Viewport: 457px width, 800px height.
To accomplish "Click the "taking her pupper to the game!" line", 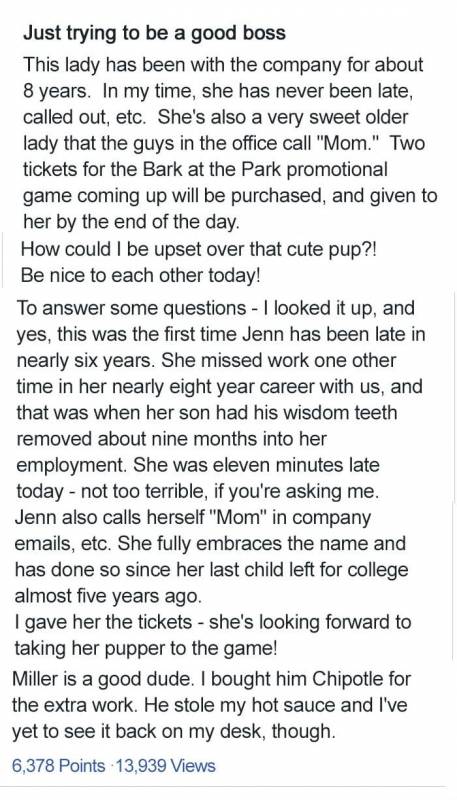I will click(x=146, y=648).
